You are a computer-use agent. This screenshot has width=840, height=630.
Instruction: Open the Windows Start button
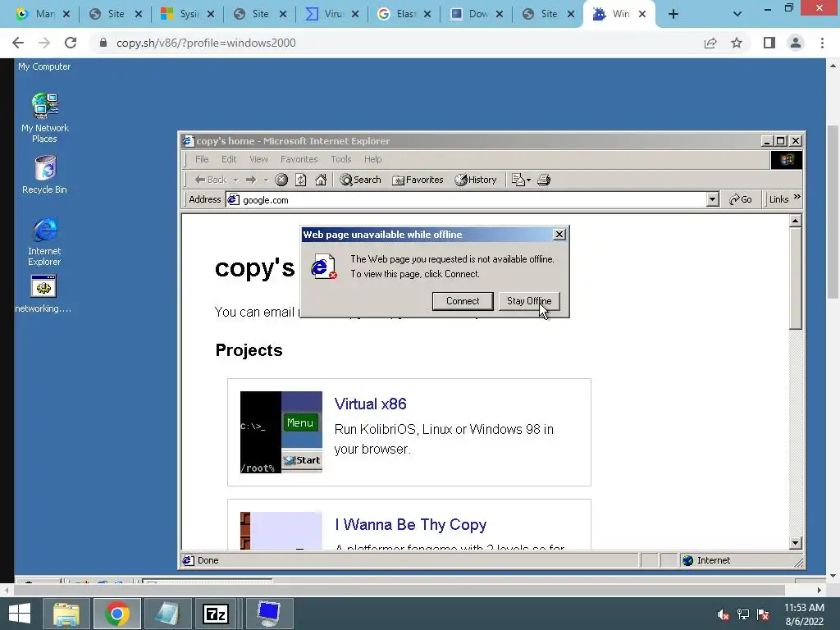point(20,614)
